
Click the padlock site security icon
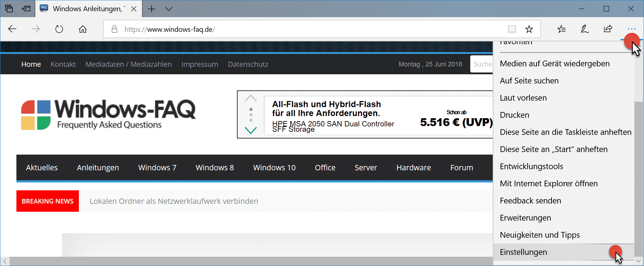(115, 29)
